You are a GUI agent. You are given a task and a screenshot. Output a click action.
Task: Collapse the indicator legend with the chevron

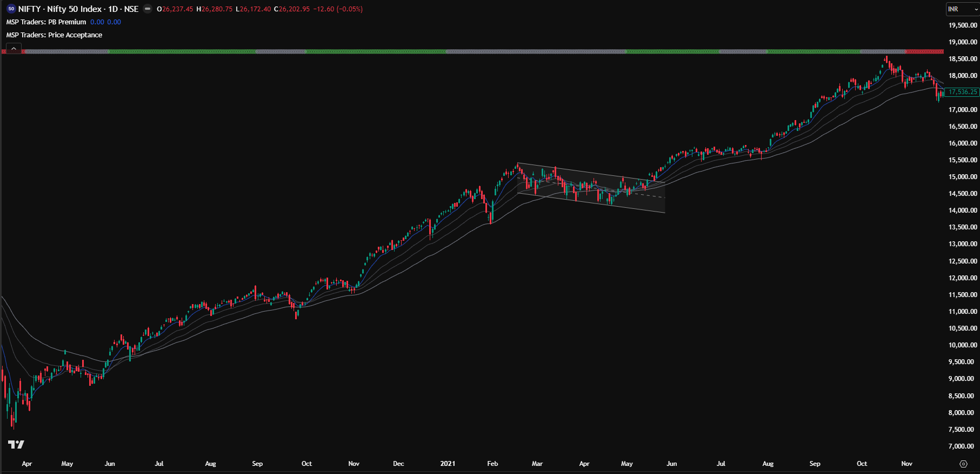pos(14,49)
